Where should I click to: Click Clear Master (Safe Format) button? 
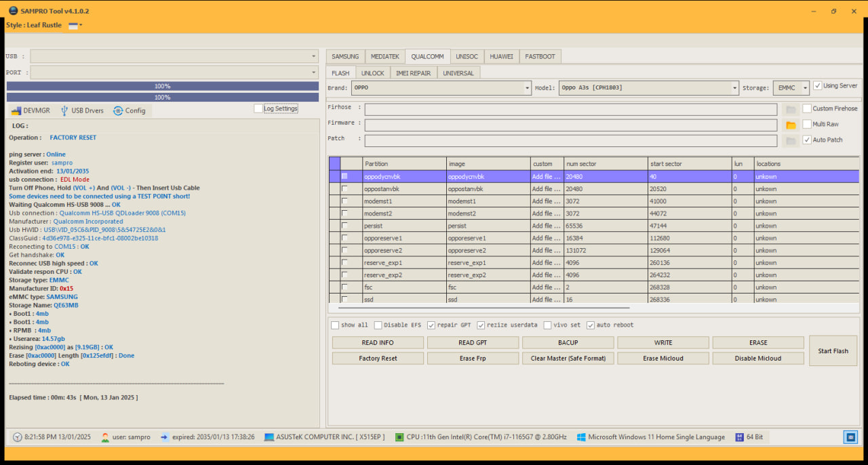pos(568,359)
